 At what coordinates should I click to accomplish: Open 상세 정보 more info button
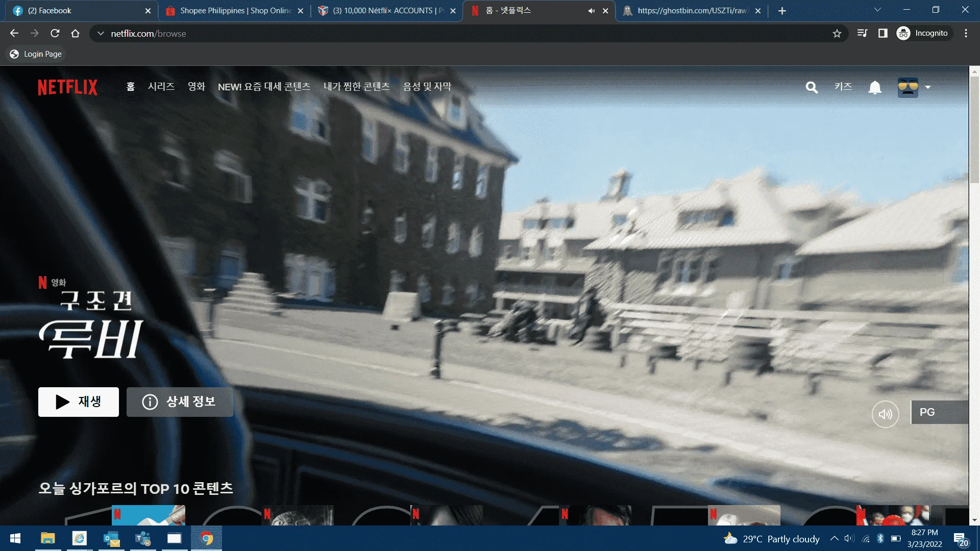coord(180,402)
